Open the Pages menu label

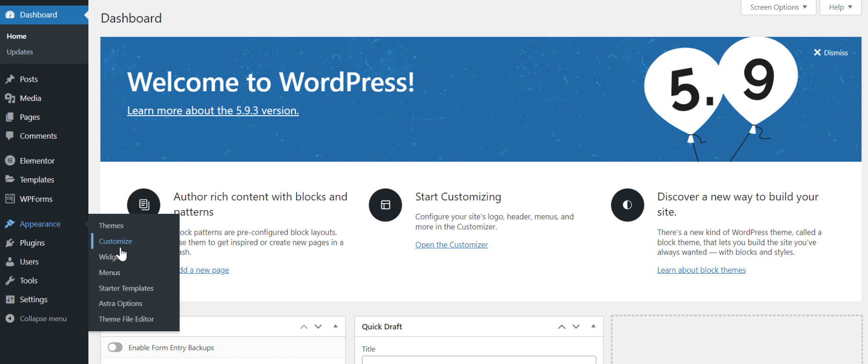click(x=30, y=117)
